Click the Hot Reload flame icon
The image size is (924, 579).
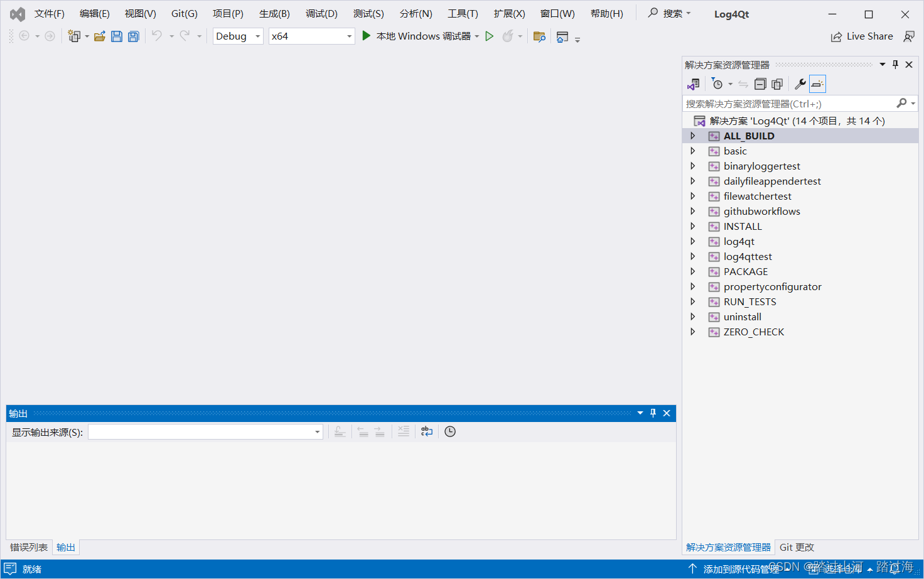click(x=508, y=36)
